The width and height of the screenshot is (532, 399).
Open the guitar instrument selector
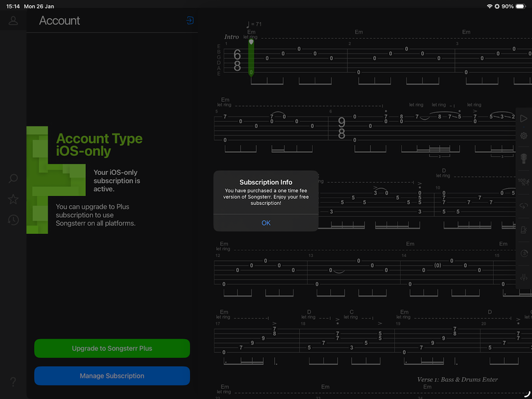tap(524, 158)
